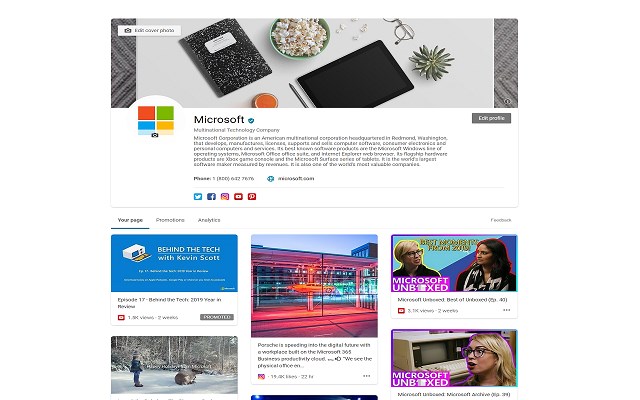Open the Twitter social icon
This screenshot has width=640, height=400.
click(198, 197)
